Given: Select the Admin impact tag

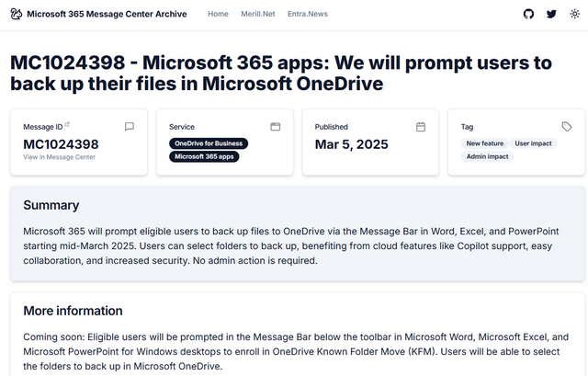Looking at the screenshot, I should (x=487, y=156).
